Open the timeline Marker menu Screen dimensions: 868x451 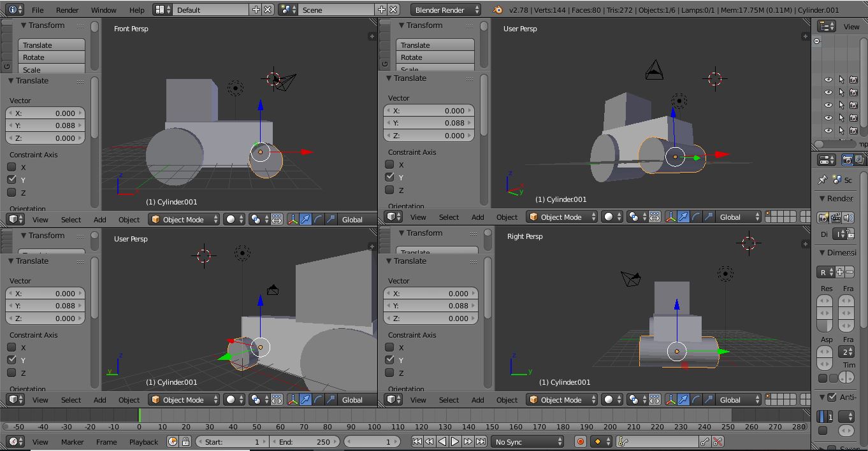72,441
